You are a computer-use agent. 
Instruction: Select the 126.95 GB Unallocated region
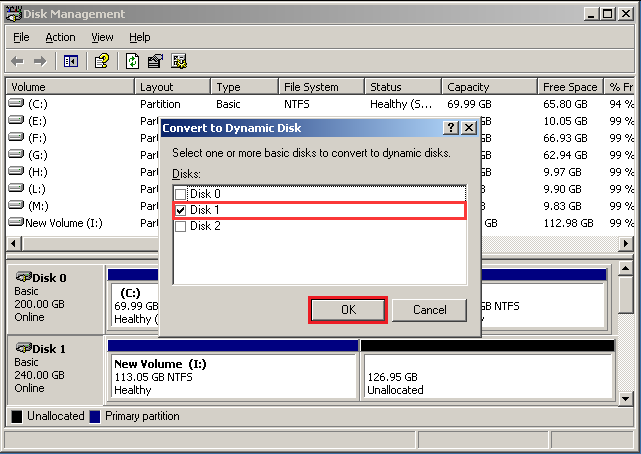tap(488, 376)
